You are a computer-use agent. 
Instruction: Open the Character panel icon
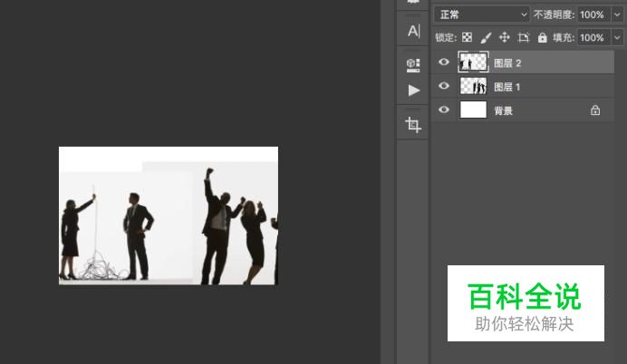coord(413,31)
